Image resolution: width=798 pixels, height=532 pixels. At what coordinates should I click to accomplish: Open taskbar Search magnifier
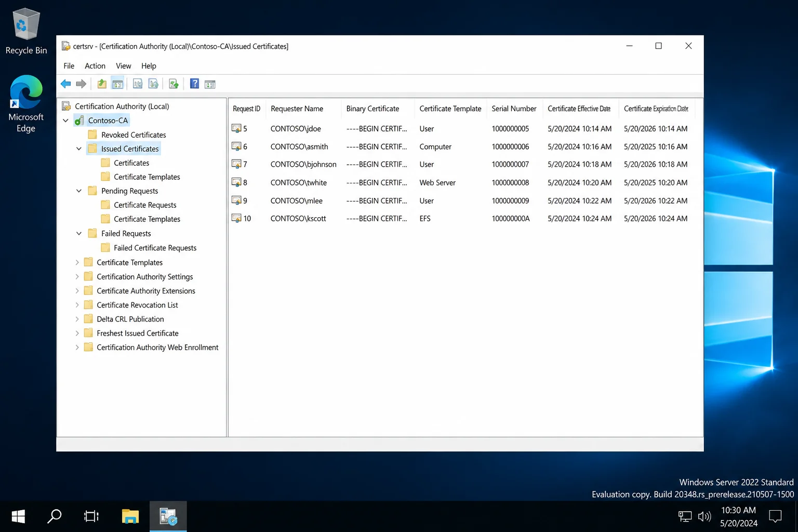click(55, 516)
